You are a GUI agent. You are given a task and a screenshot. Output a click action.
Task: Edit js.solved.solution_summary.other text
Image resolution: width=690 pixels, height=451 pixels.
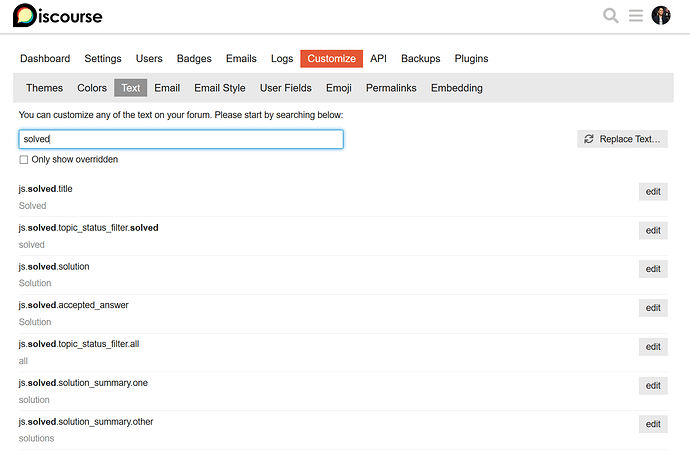(x=653, y=424)
